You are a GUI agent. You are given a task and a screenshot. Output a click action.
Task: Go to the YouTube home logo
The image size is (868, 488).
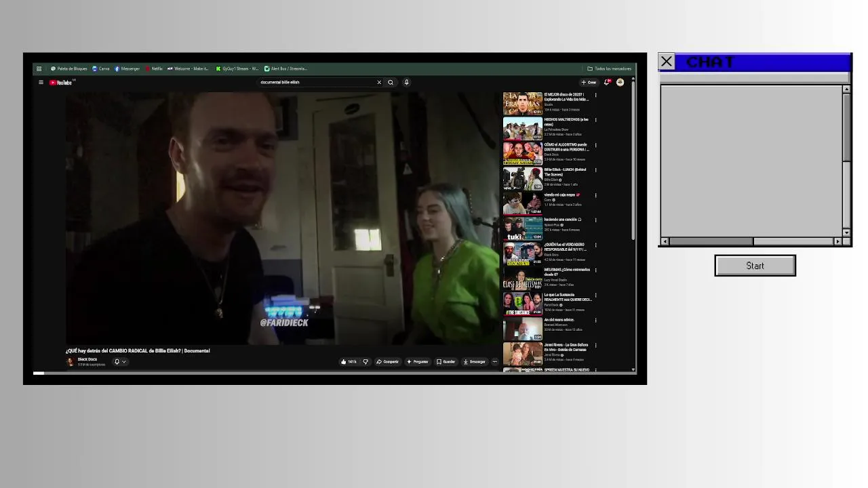(x=60, y=83)
